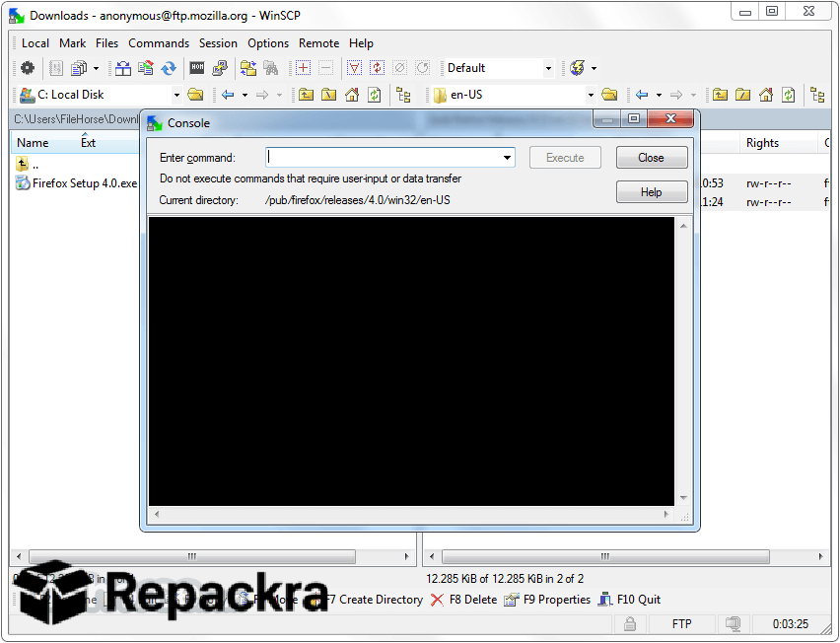Open the terminal console toolbar icon
This screenshot has height=643, width=840.
tap(197, 68)
